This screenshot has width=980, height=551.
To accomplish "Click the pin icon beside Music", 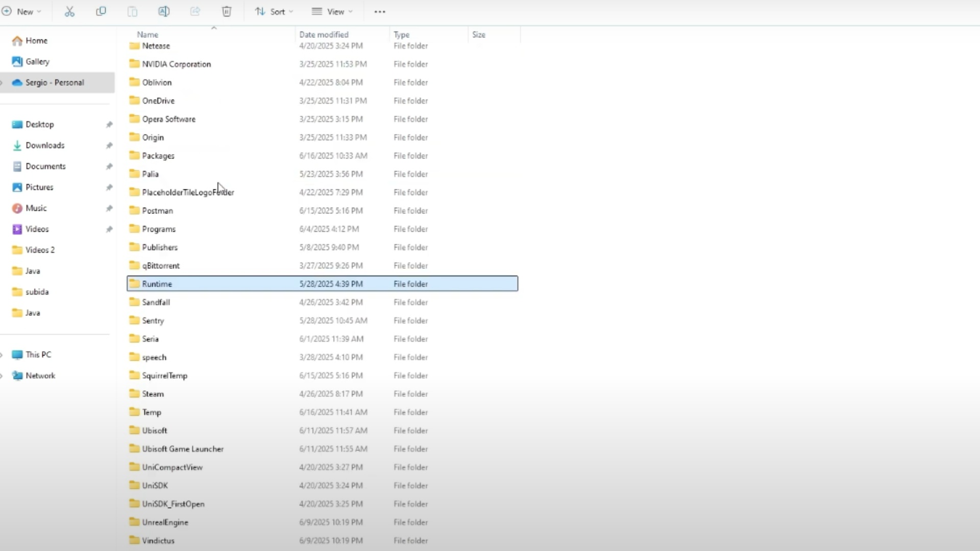I will pos(109,208).
